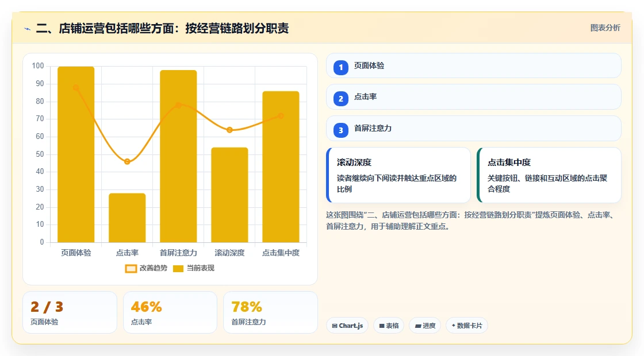This screenshot has width=644, height=356.
Task: Click the 点击率 x-axis label
Action: coord(127,253)
